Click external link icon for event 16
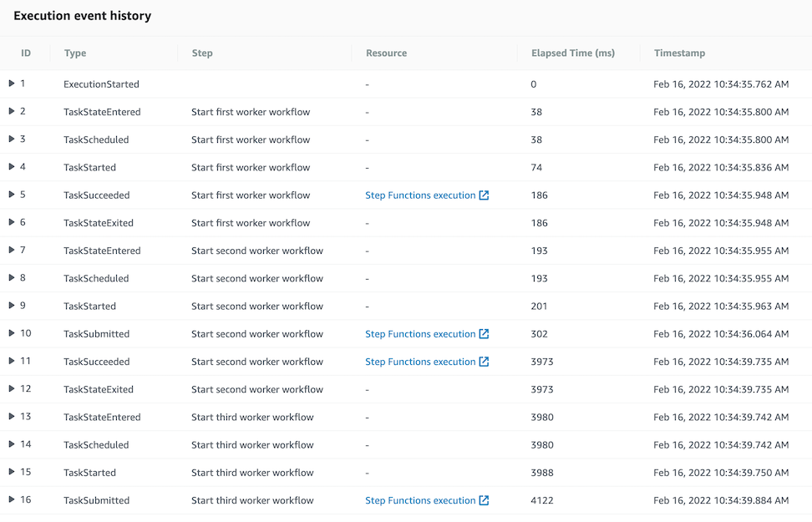 484,500
